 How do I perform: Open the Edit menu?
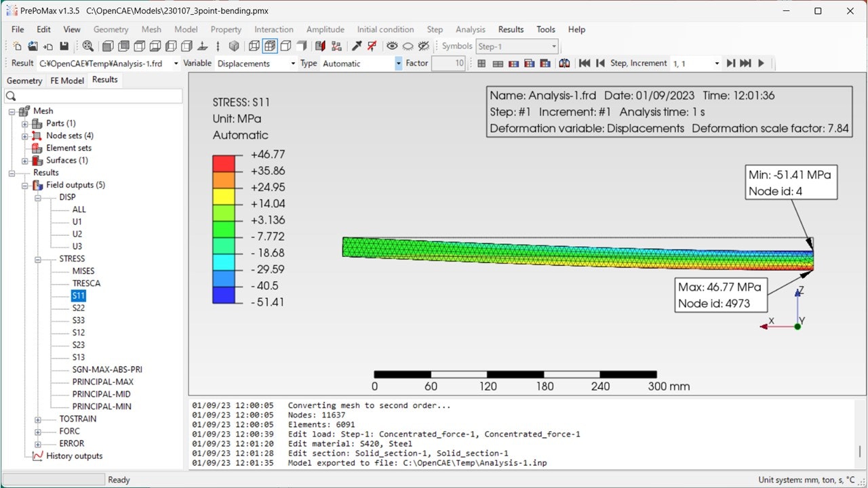pyautogui.click(x=43, y=29)
